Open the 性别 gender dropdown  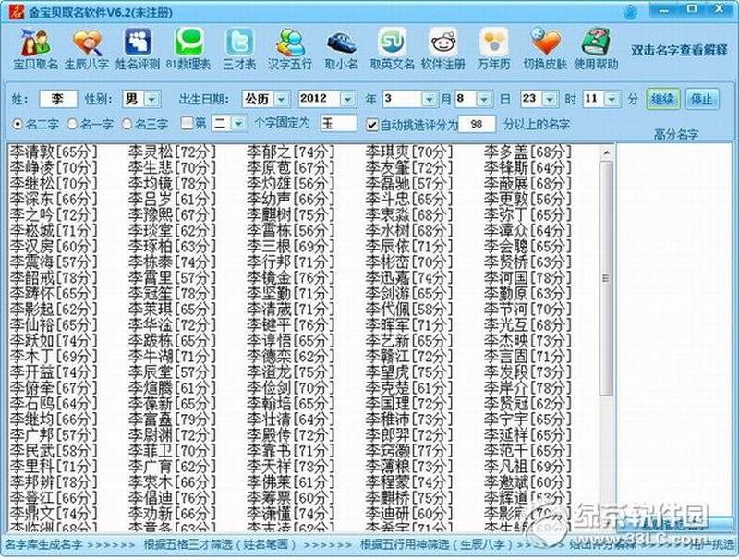tap(151, 100)
